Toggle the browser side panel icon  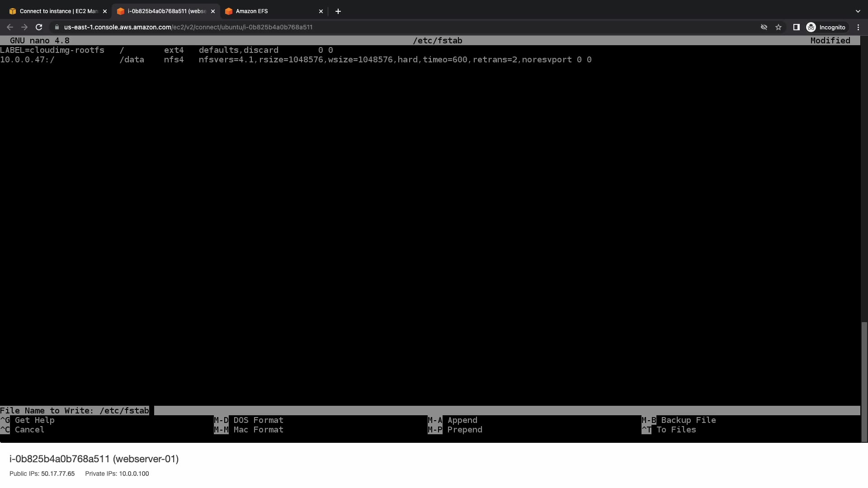[797, 27]
